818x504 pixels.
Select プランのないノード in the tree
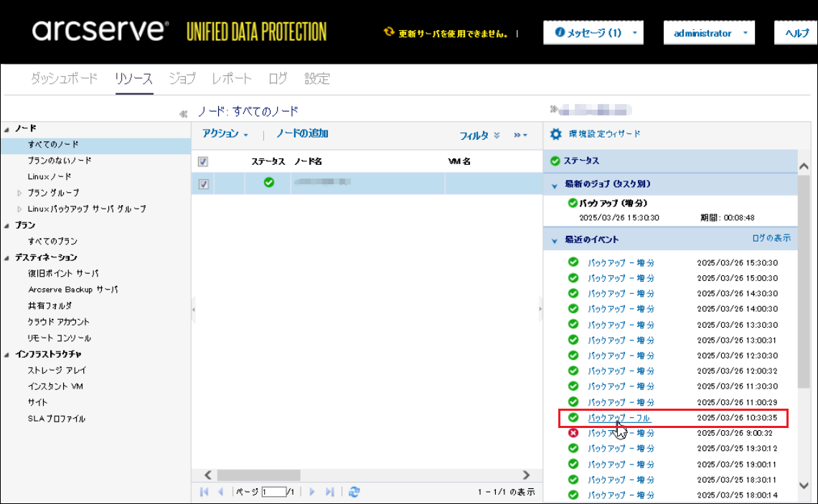tap(60, 161)
